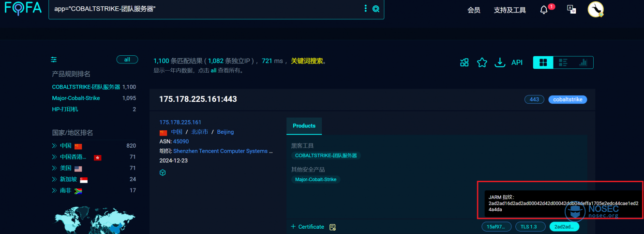Favorite this search with star icon

(x=482, y=62)
